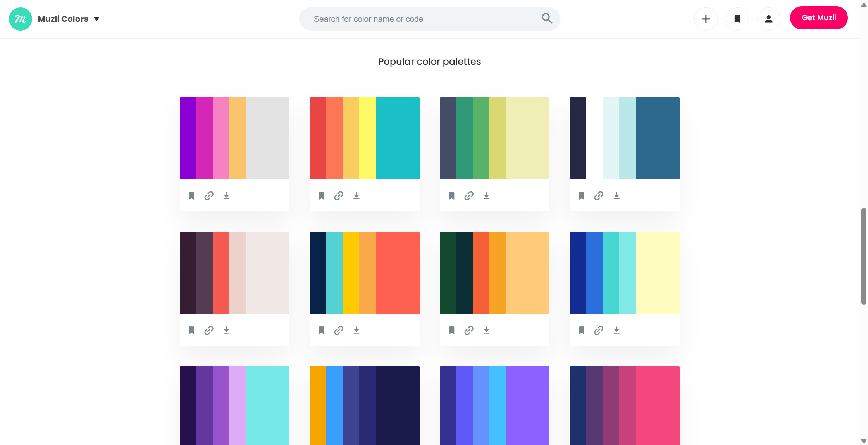Download the green-yellow palette
This screenshot has height=445, width=868.
pos(486,196)
